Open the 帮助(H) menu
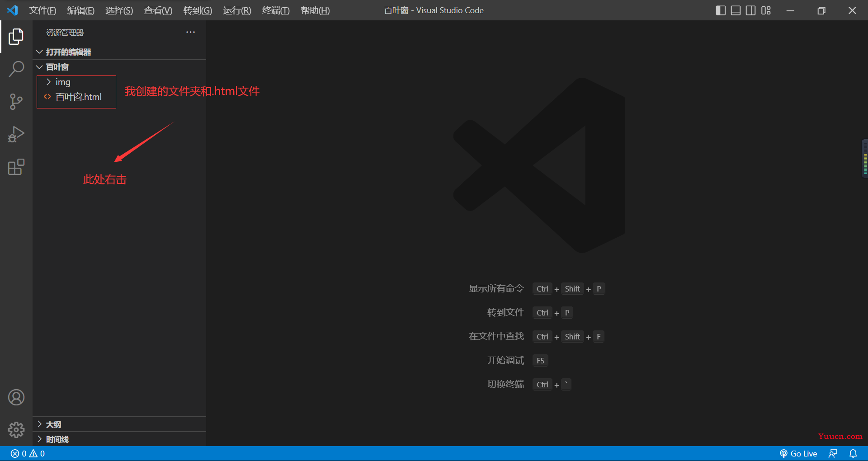868x461 pixels. pyautogui.click(x=315, y=10)
